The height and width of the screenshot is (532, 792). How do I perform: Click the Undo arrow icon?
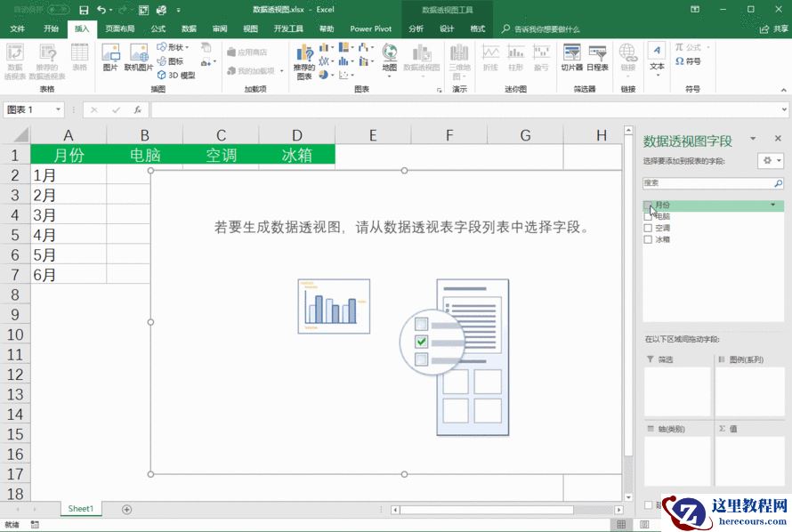point(101,10)
